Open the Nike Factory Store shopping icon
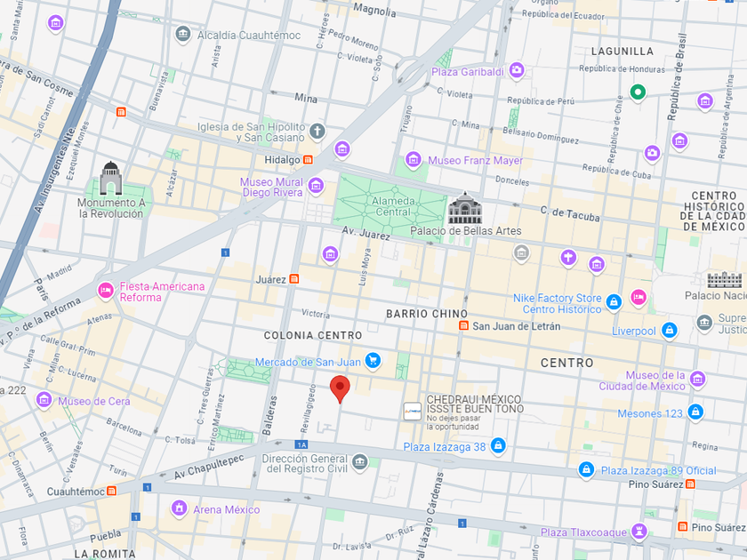The height and width of the screenshot is (560, 747). [x=614, y=302]
